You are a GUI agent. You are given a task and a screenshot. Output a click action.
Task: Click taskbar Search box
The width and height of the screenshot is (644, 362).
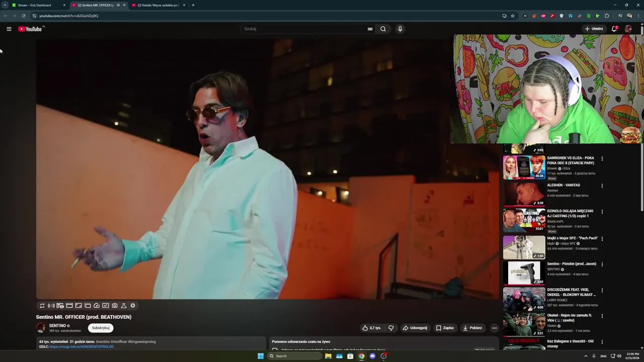[294, 356]
